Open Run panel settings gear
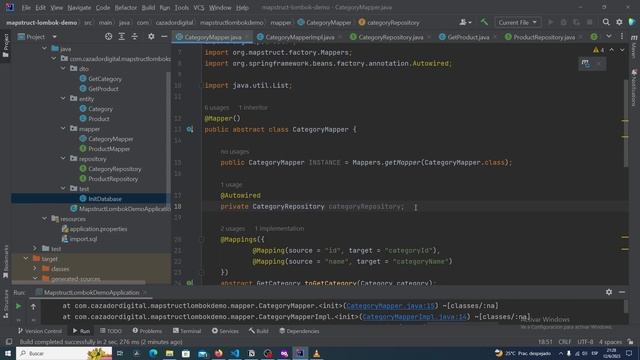This screenshot has width=640, height=360. point(609,292)
